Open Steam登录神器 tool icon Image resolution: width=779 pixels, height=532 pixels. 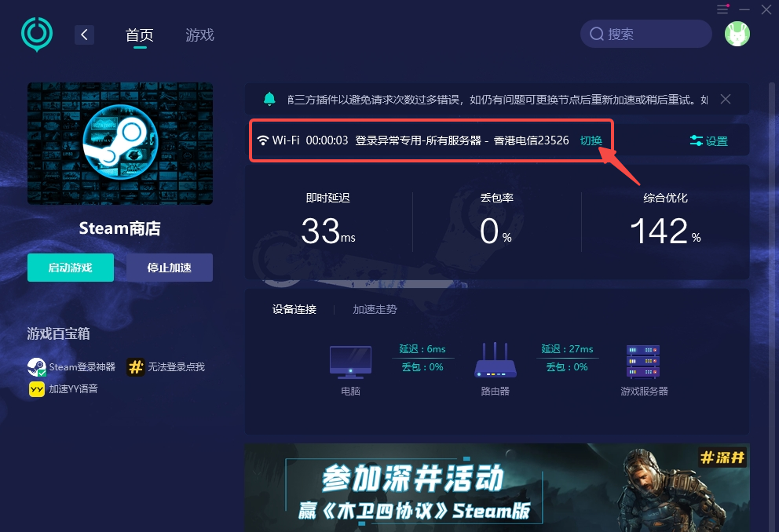pos(37,367)
